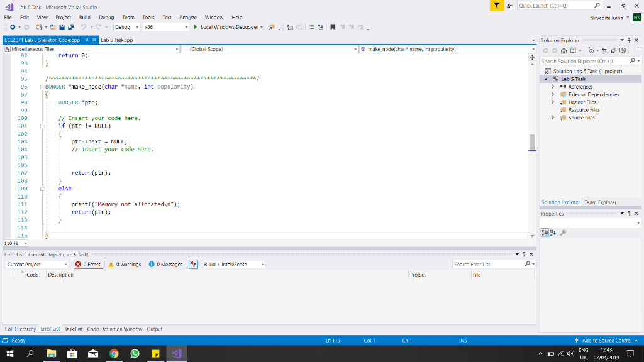Switch to the Team Explorer tab
The height and width of the screenshot is (362, 644).
tap(601, 202)
